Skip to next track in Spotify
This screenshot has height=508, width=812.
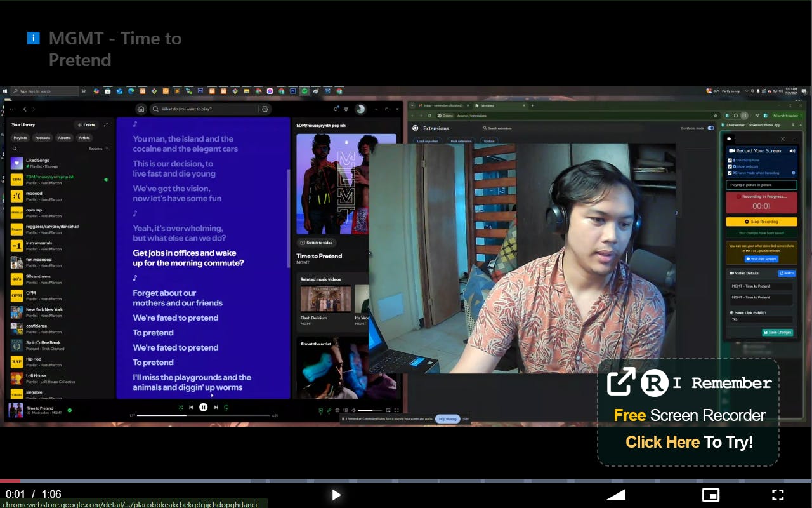pyautogui.click(x=216, y=408)
